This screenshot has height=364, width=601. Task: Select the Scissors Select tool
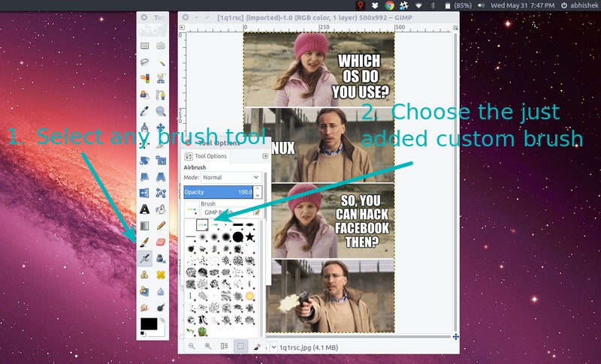[x=161, y=79]
